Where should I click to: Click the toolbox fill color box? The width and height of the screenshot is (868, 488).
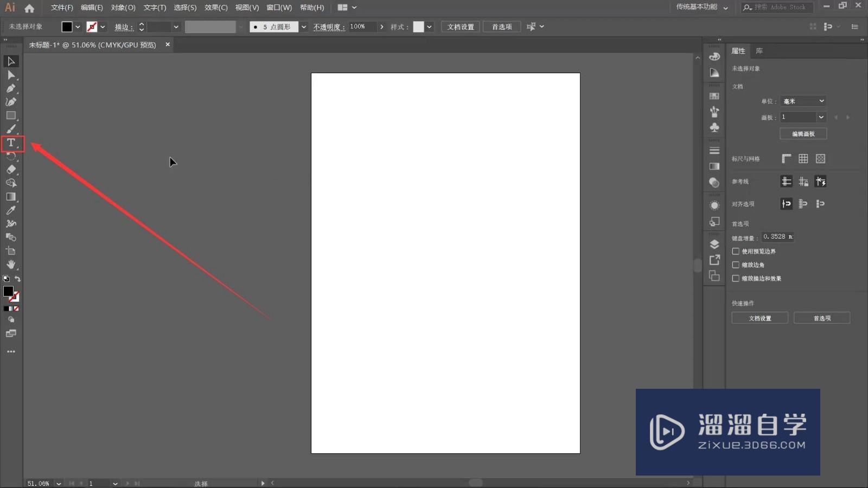coord(8,291)
